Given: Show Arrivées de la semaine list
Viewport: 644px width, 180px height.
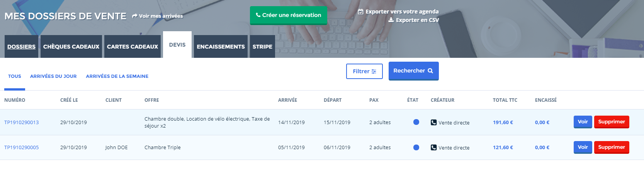Looking at the screenshot, I should click(117, 76).
